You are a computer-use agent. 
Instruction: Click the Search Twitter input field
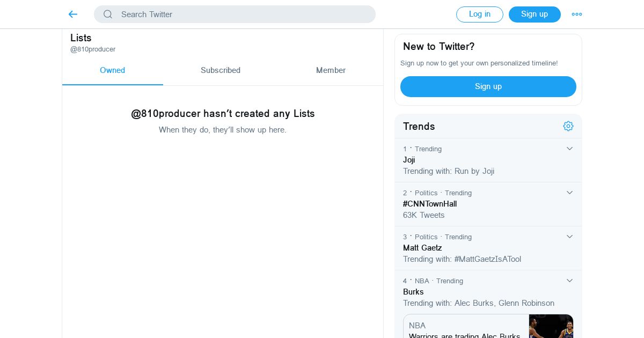[x=241, y=14]
